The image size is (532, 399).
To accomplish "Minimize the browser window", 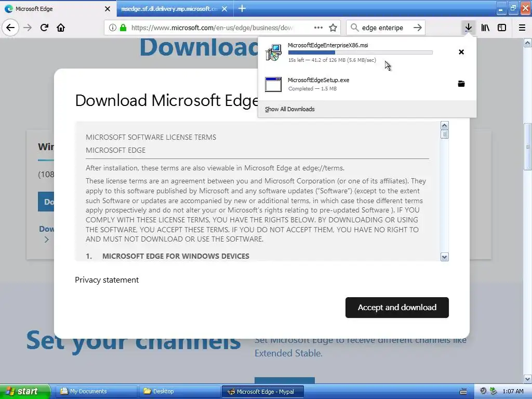I will (501, 9).
